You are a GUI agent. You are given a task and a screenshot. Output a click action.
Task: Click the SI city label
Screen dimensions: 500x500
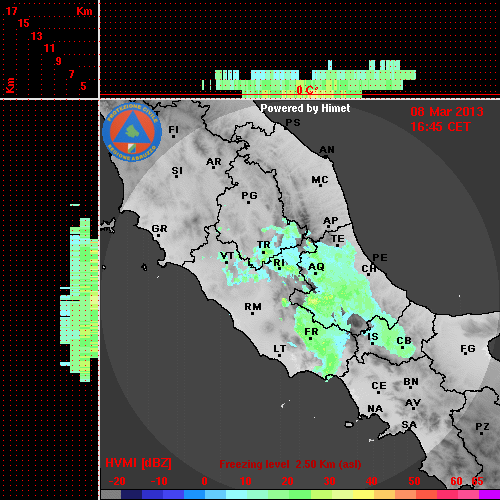177,171
